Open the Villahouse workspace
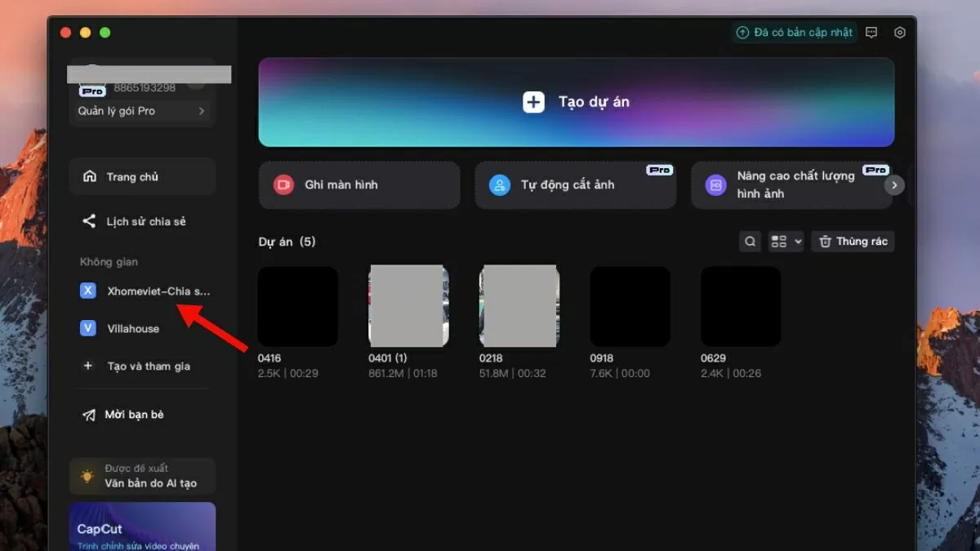The width and height of the screenshot is (980, 551). point(133,328)
